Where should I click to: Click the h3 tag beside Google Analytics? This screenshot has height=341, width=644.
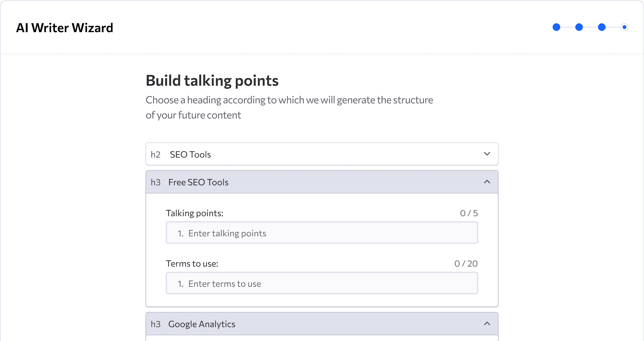pos(156,324)
